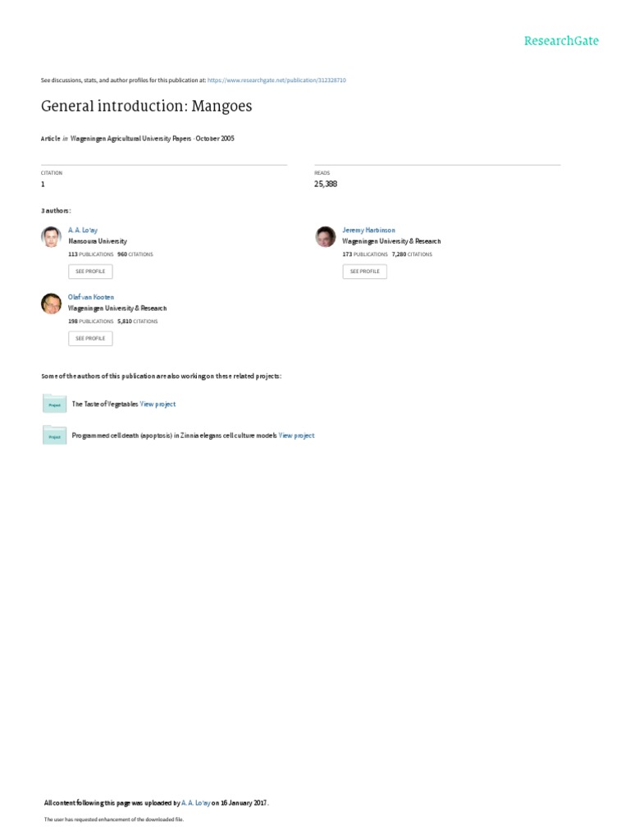This screenshot has height=840, width=630.
Task: Click the Taste of Vegetables project folder icon
Action: pyautogui.click(x=55, y=404)
